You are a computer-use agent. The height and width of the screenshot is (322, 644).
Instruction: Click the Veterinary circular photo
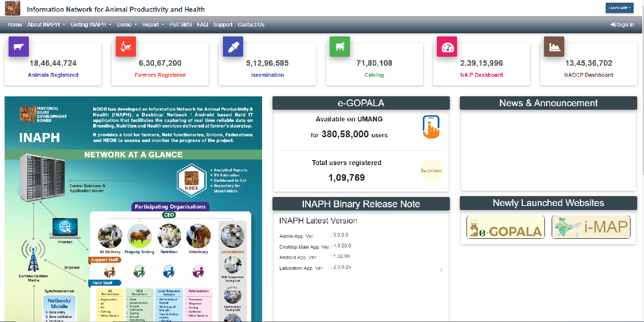[199, 236]
